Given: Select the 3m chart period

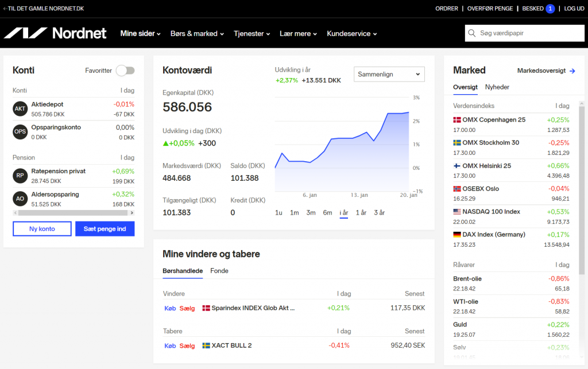Looking at the screenshot, I should click(x=311, y=212).
